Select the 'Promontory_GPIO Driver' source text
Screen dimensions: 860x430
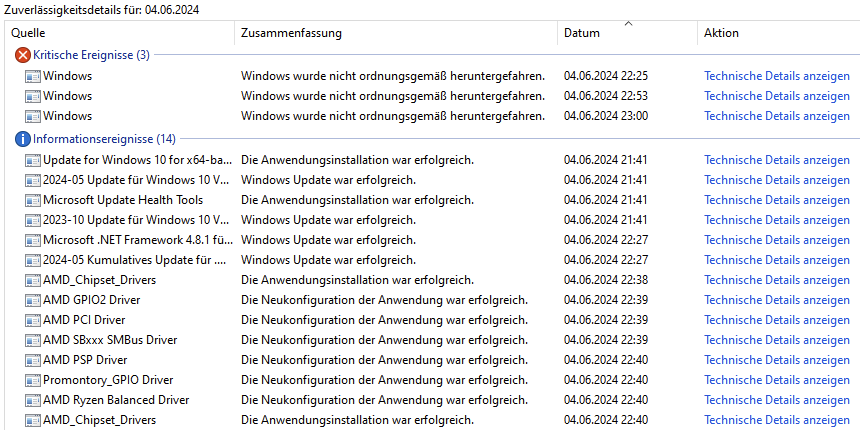[x=108, y=380]
